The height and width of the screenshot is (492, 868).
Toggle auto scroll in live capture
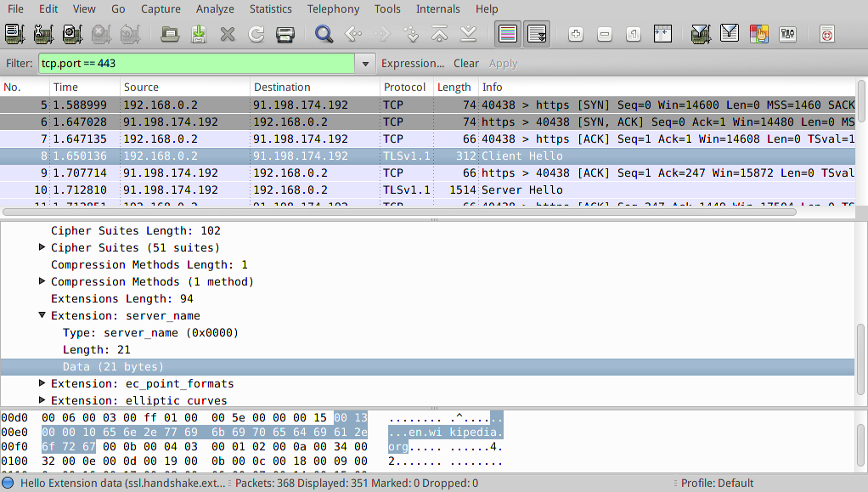[x=537, y=34]
